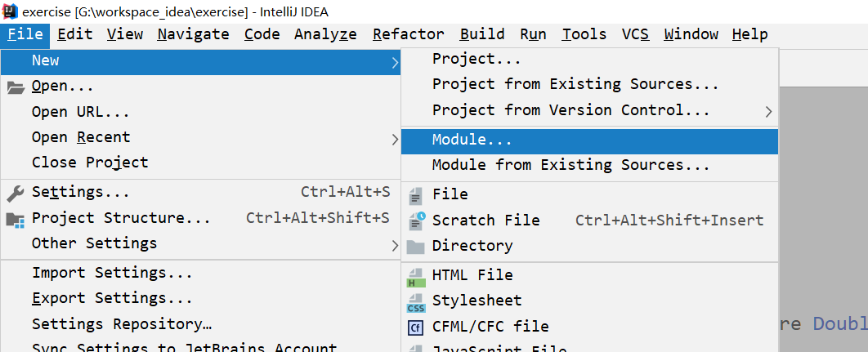Click the HTML File icon
Screen dimensions: 868x352
coord(416,276)
